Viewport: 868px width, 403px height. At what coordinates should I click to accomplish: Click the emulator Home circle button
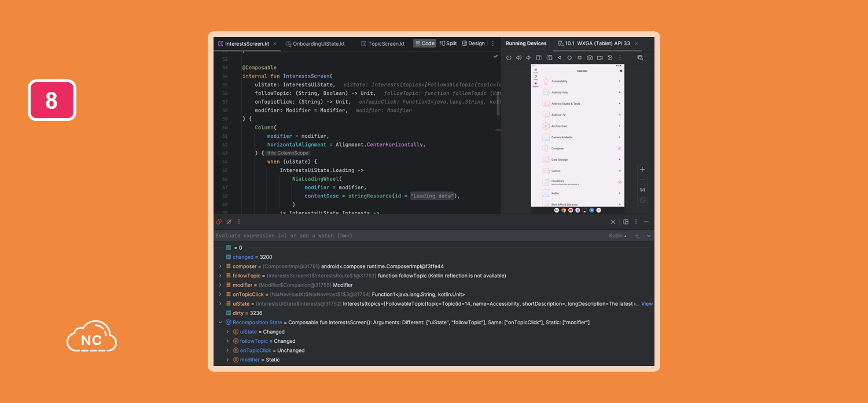coord(569,58)
